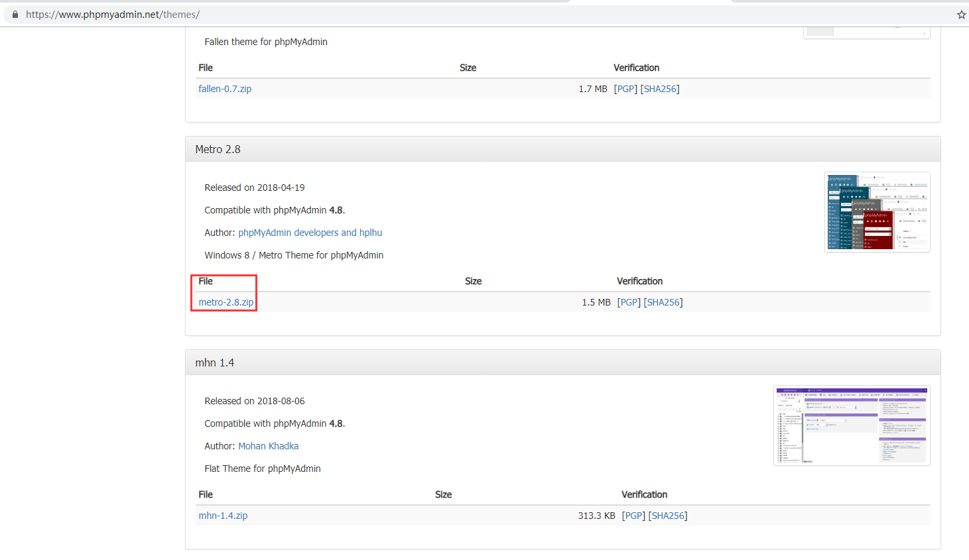Open PGP signature for metro-2.8.zip
The height and width of the screenshot is (560, 969).
click(629, 302)
